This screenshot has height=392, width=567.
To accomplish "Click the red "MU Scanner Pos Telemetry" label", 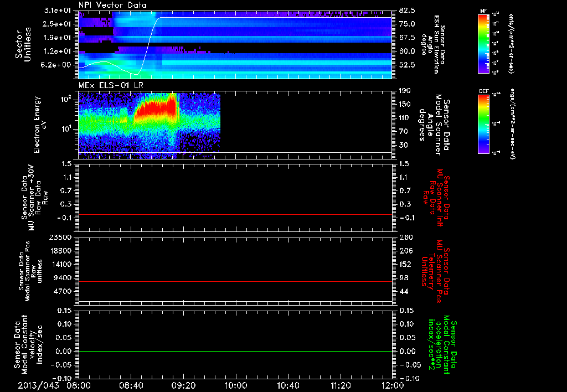I will coord(436,272).
